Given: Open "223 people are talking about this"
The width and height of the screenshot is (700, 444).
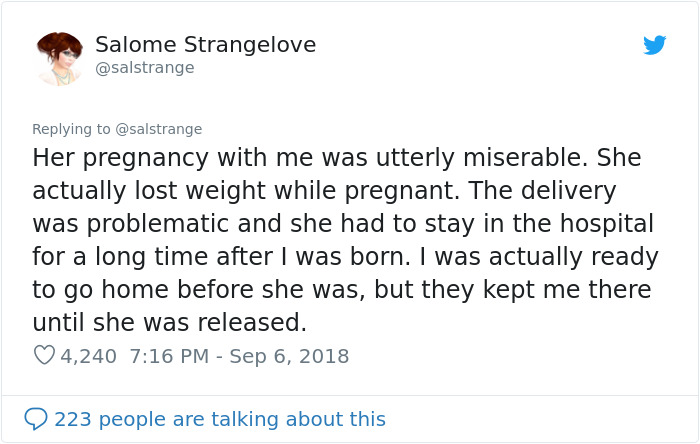Looking at the screenshot, I should coord(219,419).
